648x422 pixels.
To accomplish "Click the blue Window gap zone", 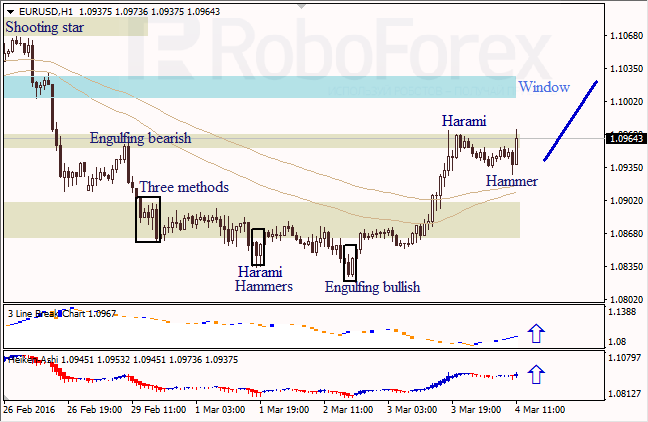I will 260,87.
